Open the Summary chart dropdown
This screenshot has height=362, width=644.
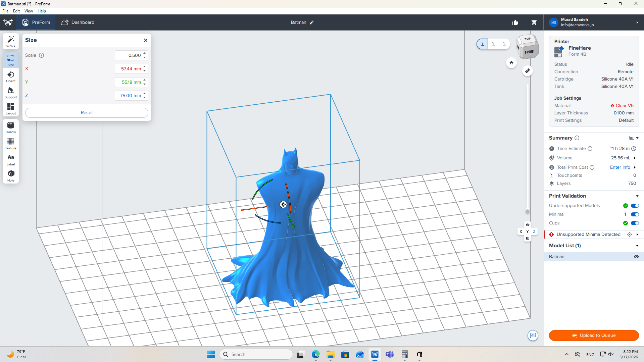(x=634, y=138)
